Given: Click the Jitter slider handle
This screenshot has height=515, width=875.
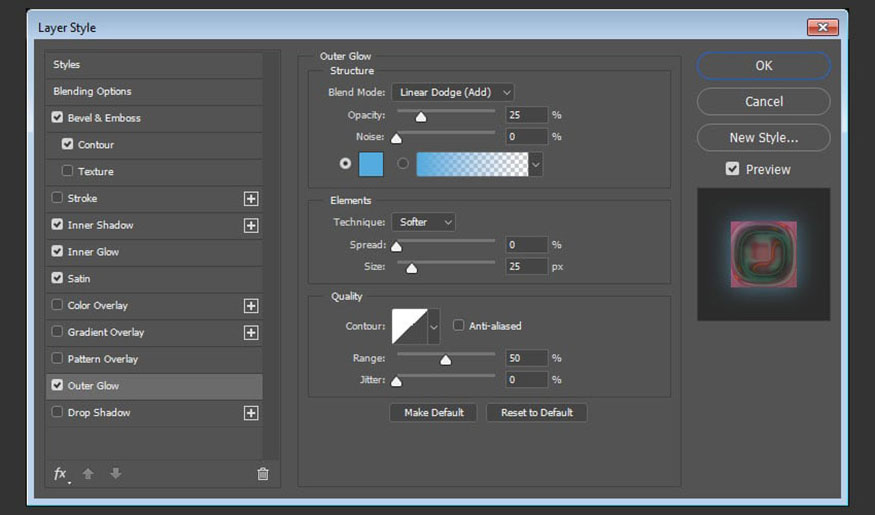Looking at the screenshot, I should (x=396, y=382).
